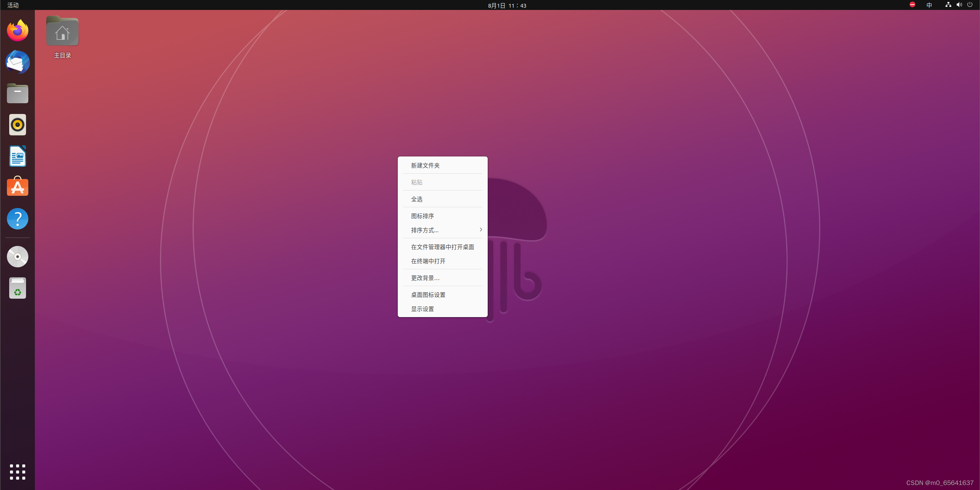Open the Help application
The width and height of the screenshot is (980, 490).
(17, 218)
